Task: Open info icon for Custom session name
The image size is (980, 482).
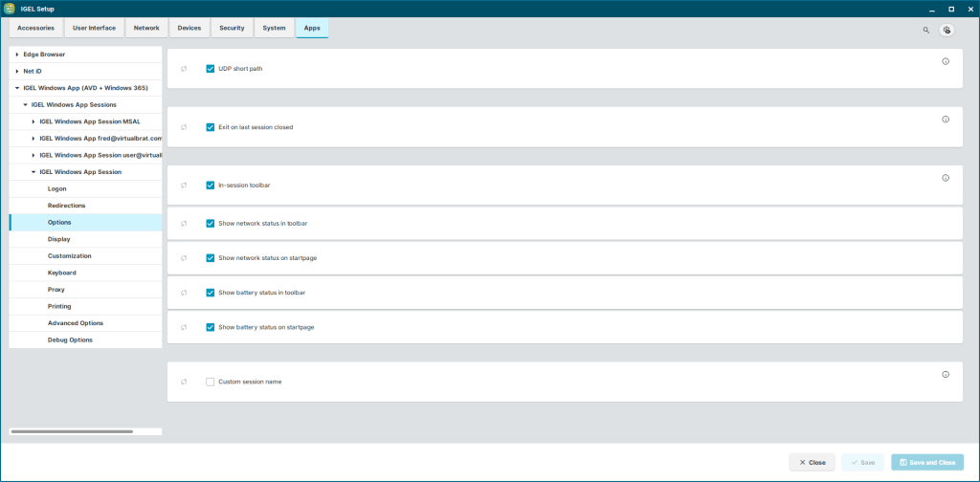Action: [x=946, y=375]
